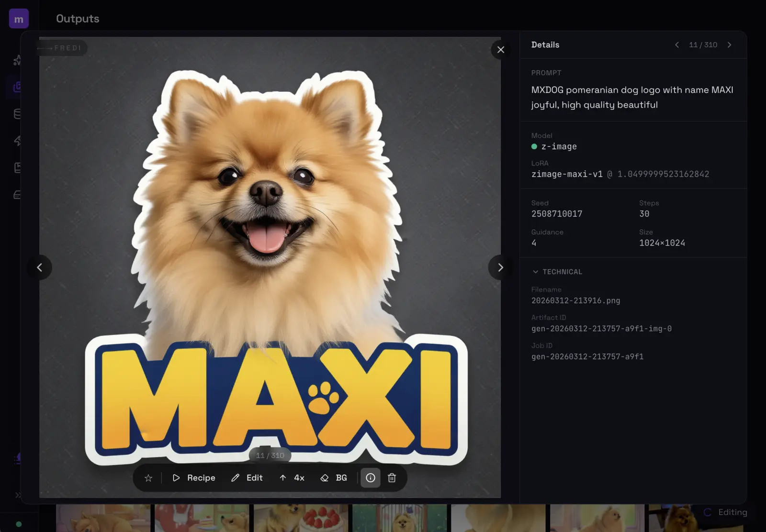This screenshot has width=766, height=532.
Task: Click the previous chevron in the Details header
Action: point(677,45)
